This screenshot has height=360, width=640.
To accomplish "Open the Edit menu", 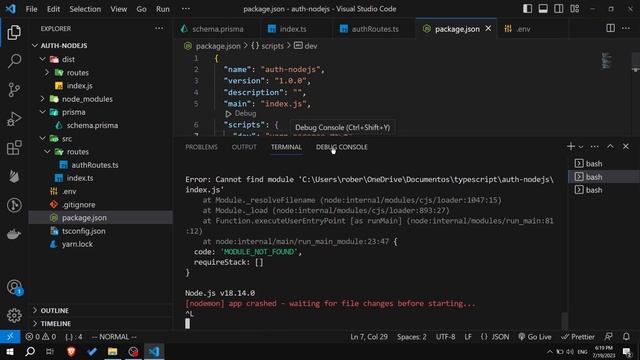I will click(53, 9).
